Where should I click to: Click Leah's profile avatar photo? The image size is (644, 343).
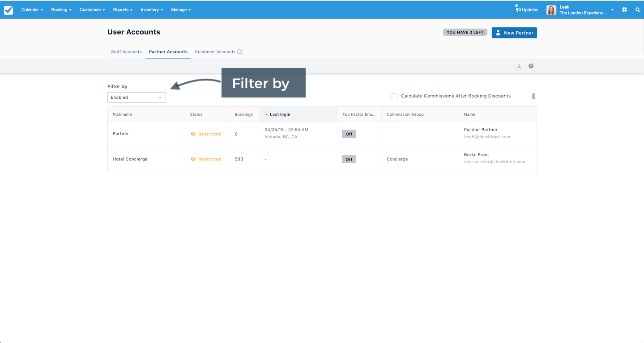[x=551, y=10]
